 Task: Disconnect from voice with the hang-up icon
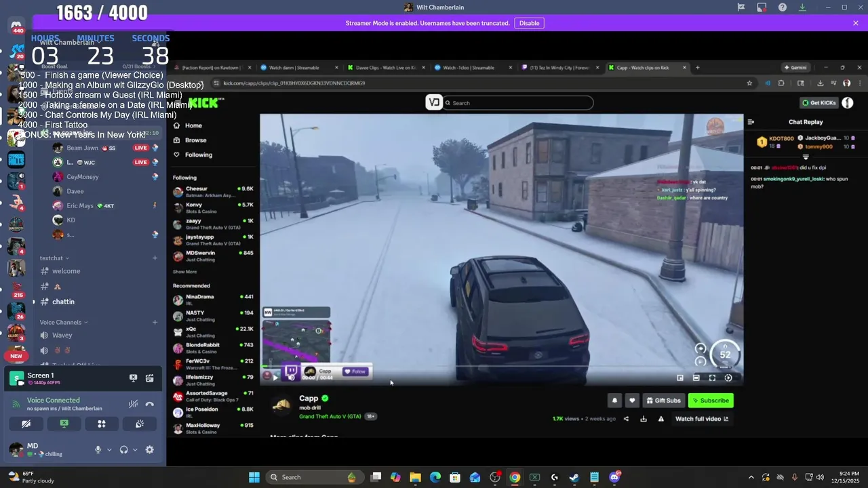click(x=149, y=404)
